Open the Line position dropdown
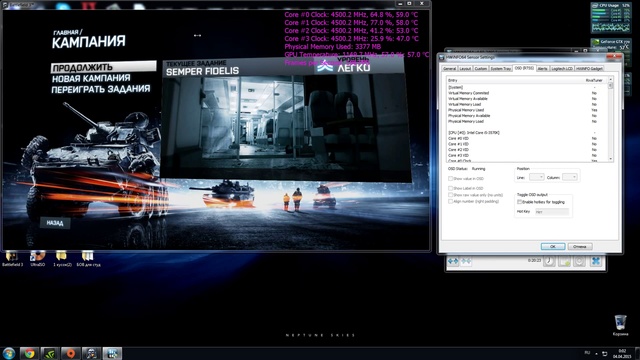Image resolution: width=640 pixels, height=360 pixels. coord(536,177)
